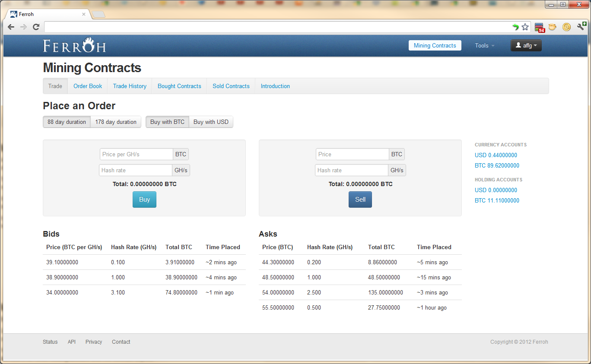Screen dimensions: 591x364
Task: Reload the page with refresh icon
Action: pyautogui.click(x=36, y=27)
